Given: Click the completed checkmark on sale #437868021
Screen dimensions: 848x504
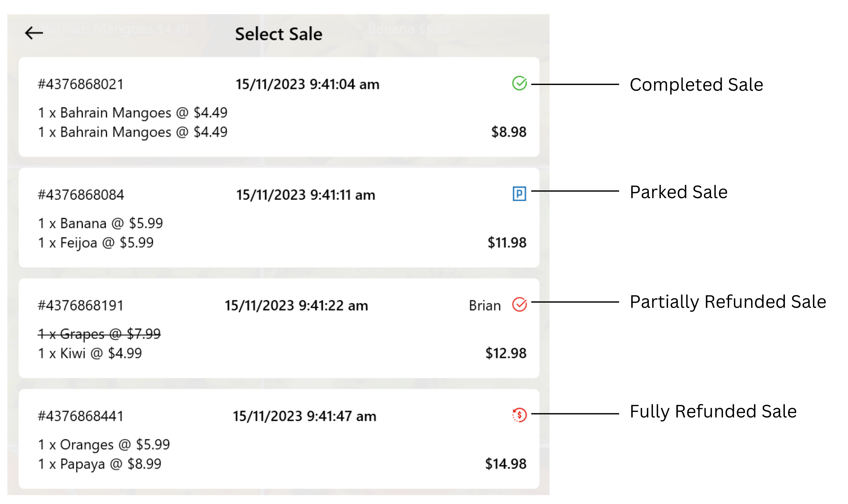Looking at the screenshot, I should (520, 83).
